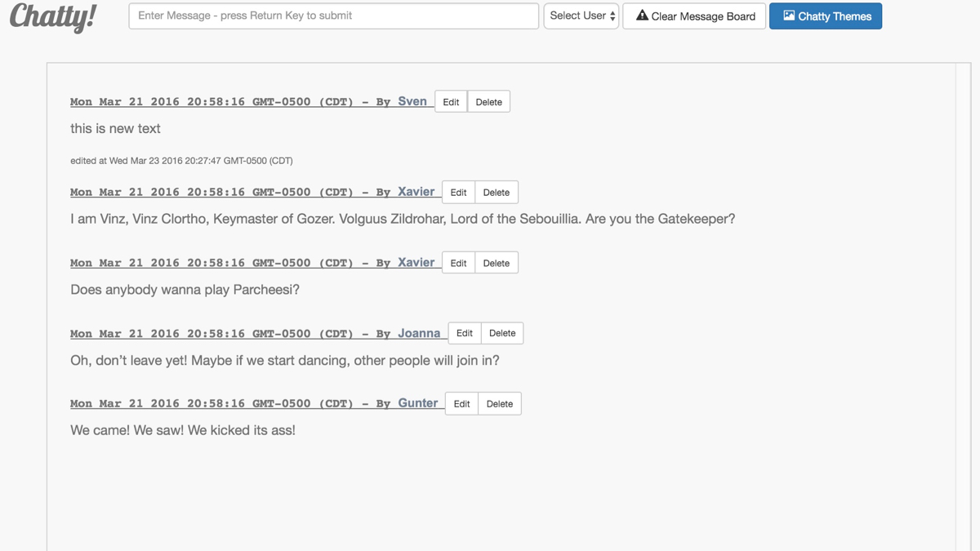Image resolution: width=980 pixels, height=551 pixels.
Task: Click the 'Oh, don't leave yet!' message
Action: tap(285, 360)
